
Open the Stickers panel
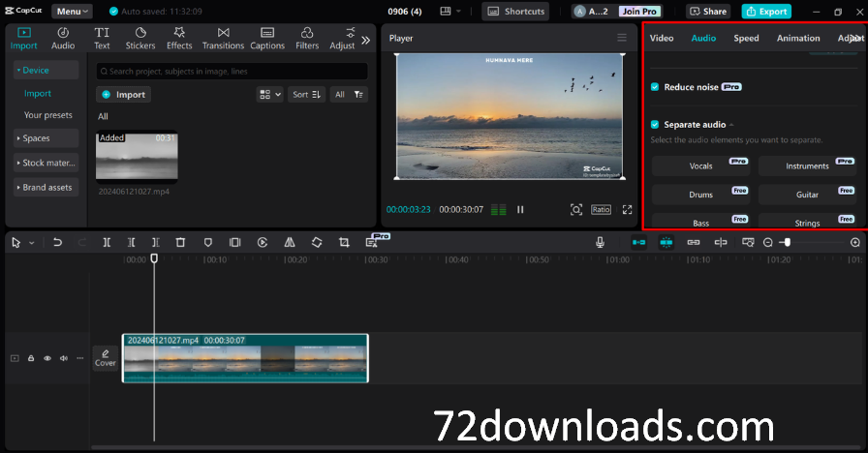(x=139, y=38)
